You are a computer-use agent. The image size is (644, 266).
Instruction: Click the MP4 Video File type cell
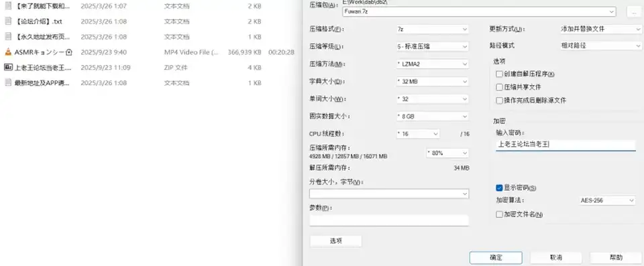tap(191, 52)
